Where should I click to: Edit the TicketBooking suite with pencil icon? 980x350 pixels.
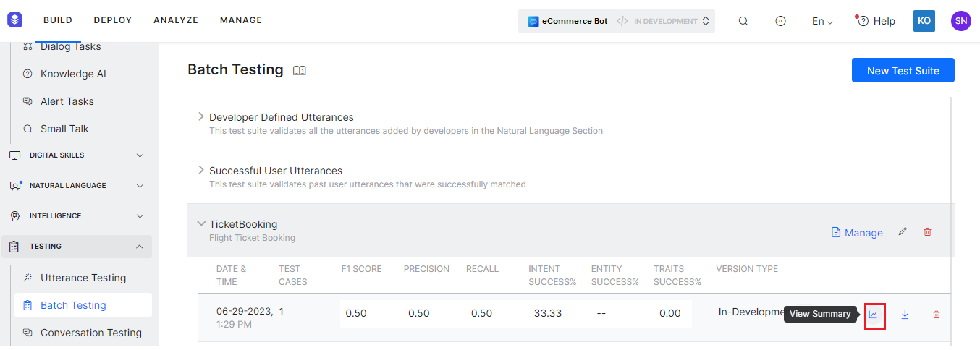coord(903,232)
